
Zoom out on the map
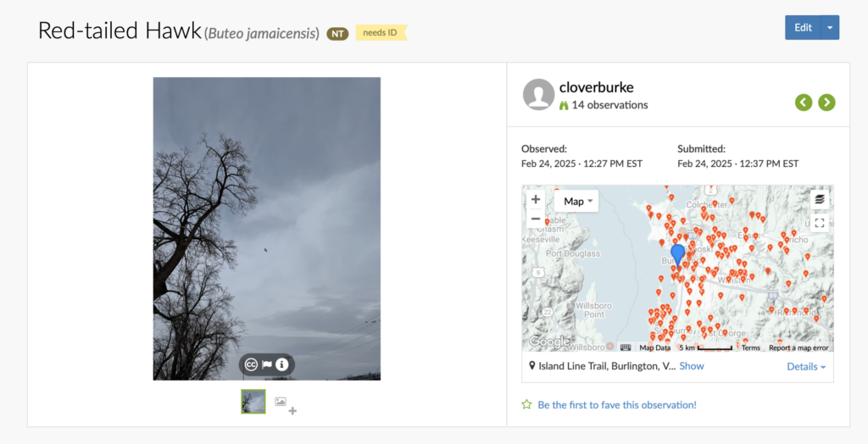(x=536, y=219)
